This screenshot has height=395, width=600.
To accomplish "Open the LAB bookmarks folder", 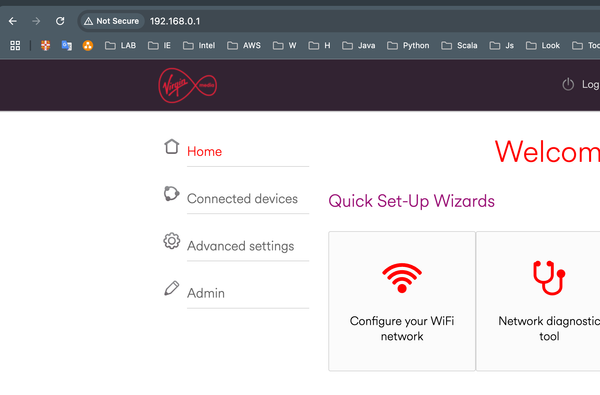I will point(121,46).
